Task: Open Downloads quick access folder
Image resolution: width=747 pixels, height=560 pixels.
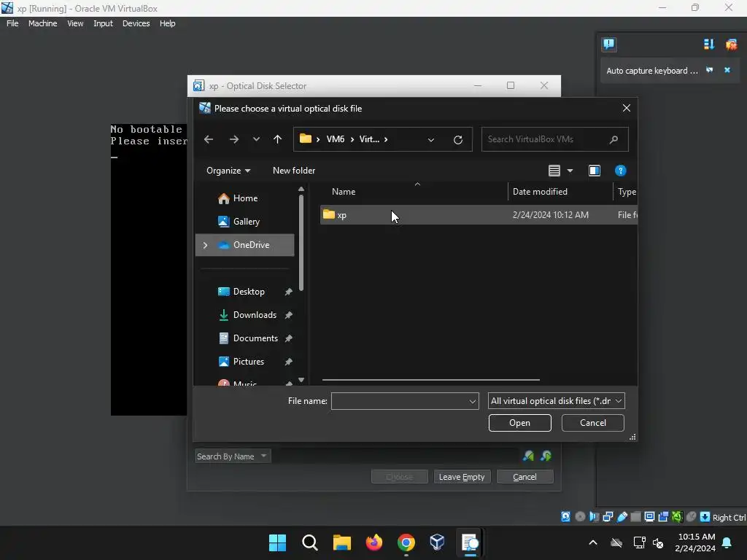Action: click(245, 315)
